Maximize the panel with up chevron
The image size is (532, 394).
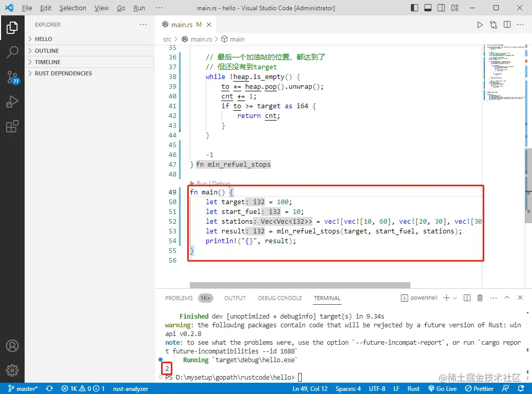(x=506, y=298)
